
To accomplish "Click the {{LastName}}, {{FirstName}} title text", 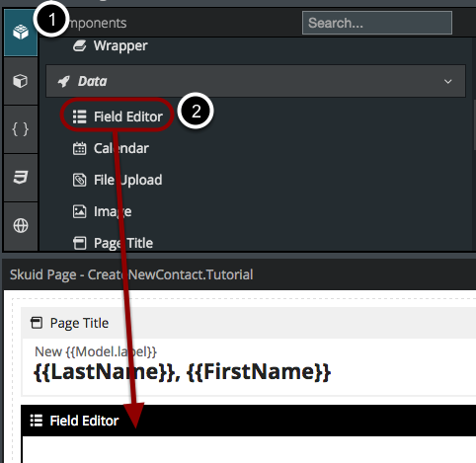I will 182,372.
